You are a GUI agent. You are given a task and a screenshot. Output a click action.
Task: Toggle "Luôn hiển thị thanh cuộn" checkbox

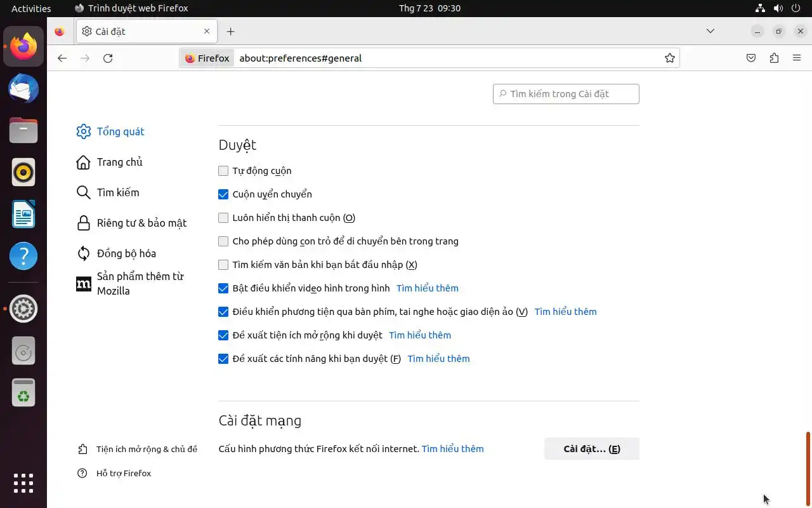tap(223, 218)
